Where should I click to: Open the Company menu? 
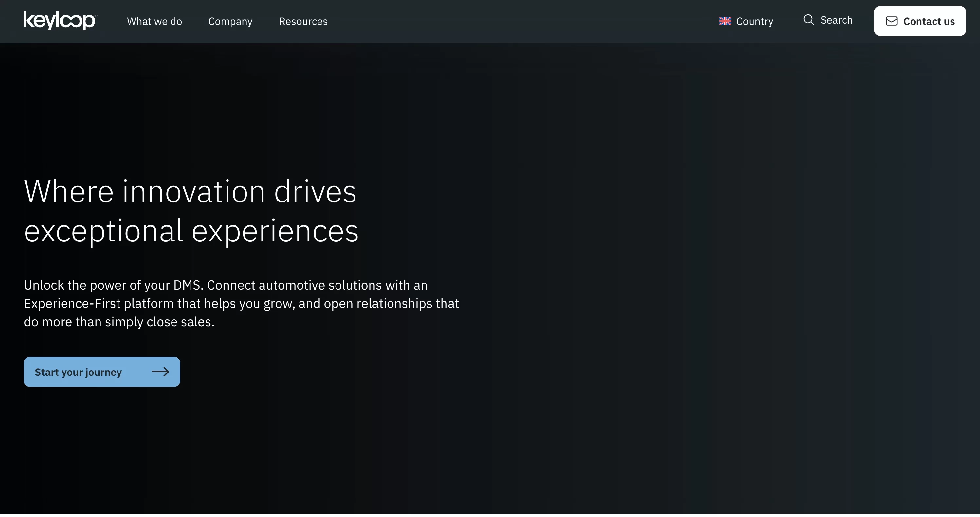coord(230,22)
